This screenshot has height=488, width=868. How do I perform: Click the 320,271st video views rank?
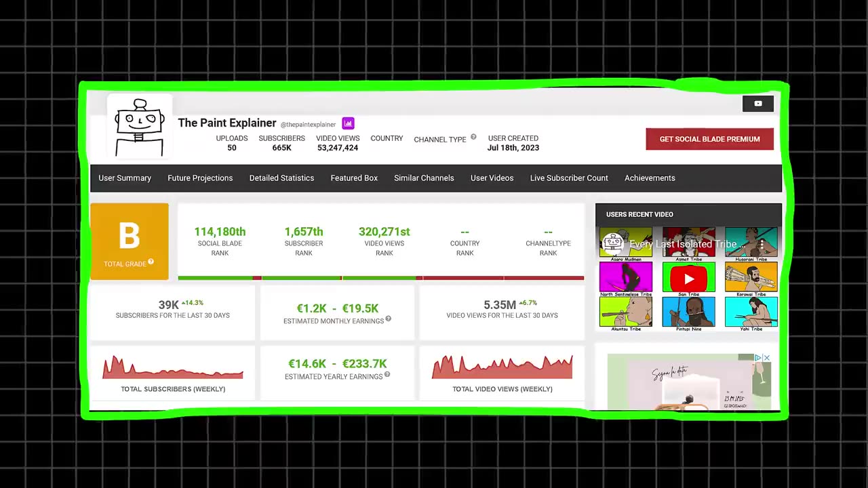[x=384, y=232]
